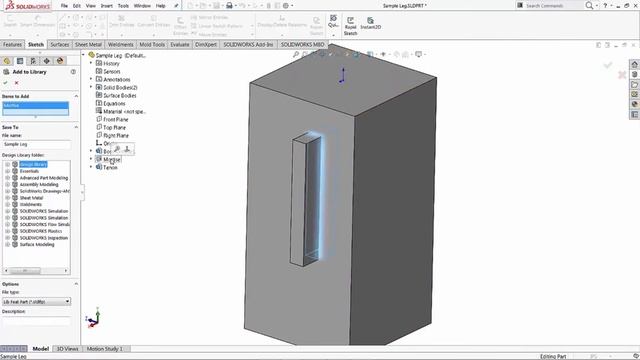Open the PropertyManager tab icon
Screen dimensions: 640x360
click(x=20, y=61)
